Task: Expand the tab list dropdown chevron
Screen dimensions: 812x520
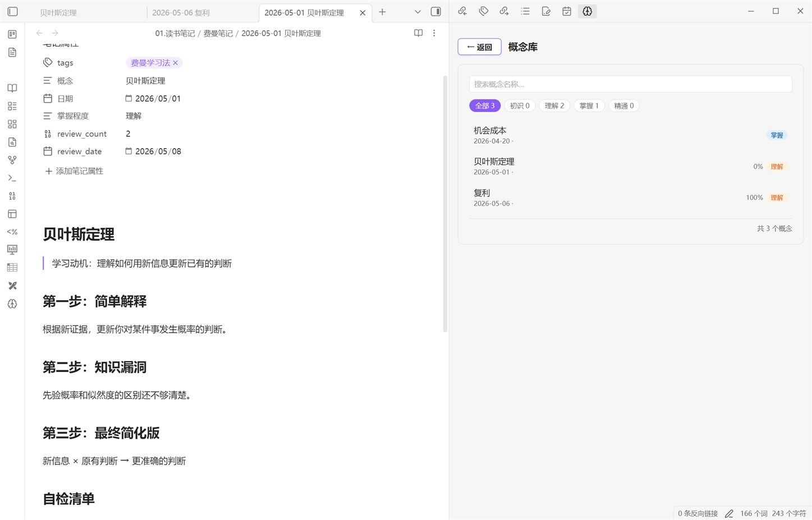Action: click(418, 12)
